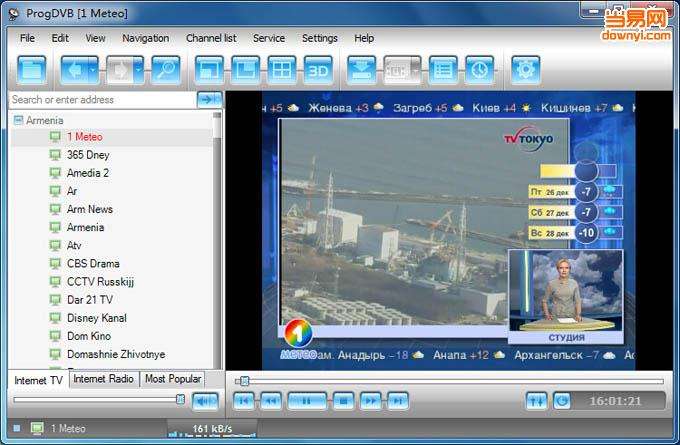Select the Disney Kanal channel
The width and height of the screenshot is (680, 445).
point(97,318)
